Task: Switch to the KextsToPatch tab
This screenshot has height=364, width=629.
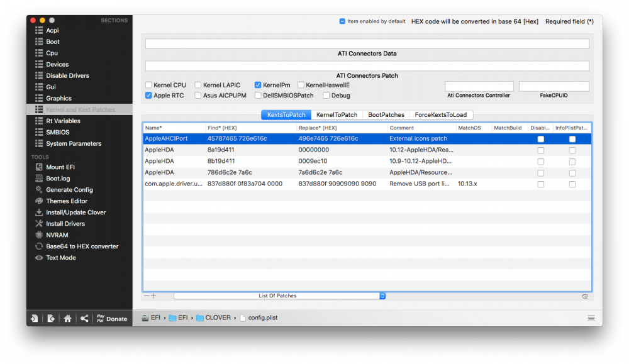Action: click(x=286, y=114)
